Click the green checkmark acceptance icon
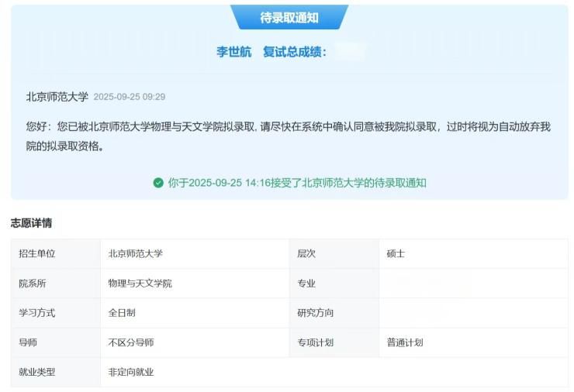This screenshot has width=574, height=392. (x=158, y=183)
